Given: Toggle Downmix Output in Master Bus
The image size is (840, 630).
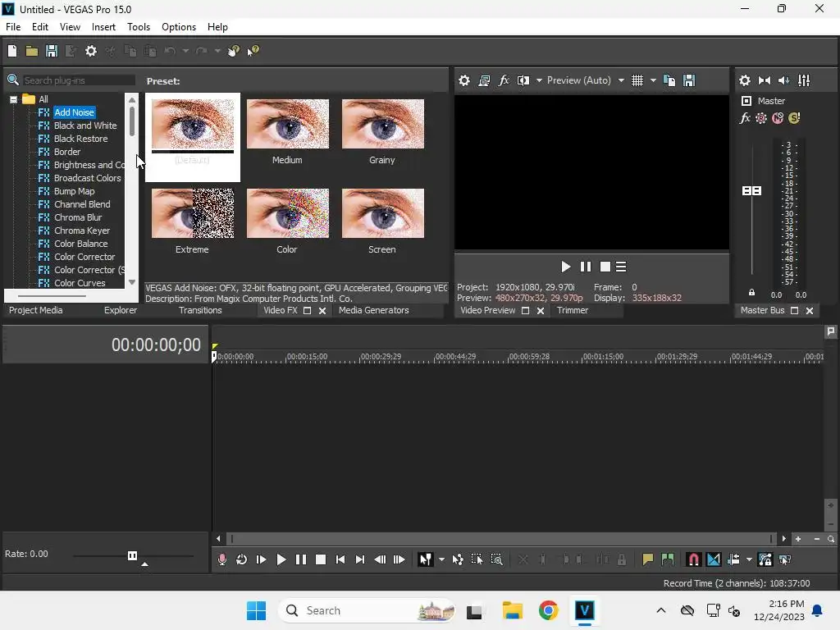Looking at the screenshot, I should tap(765, 80).
